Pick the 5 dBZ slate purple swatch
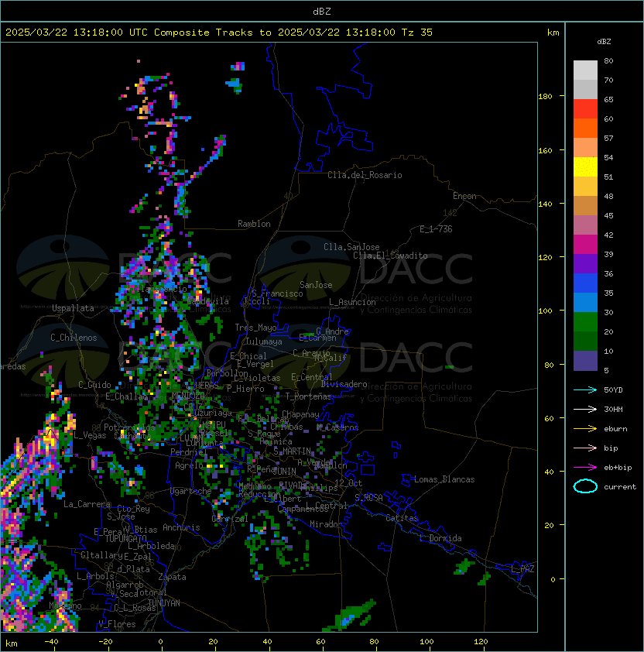 pyautogui.click(x=585, y=361)
